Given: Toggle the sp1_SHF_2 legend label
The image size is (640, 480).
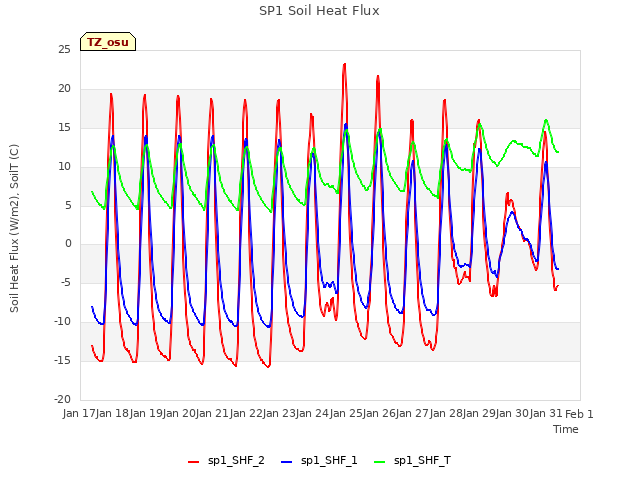Looking at the screenshot, I should tap(236, 461).
